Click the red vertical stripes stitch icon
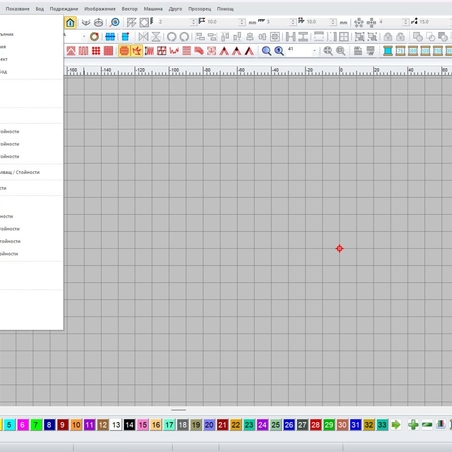 pyautogui.click(x=83, y=51)
